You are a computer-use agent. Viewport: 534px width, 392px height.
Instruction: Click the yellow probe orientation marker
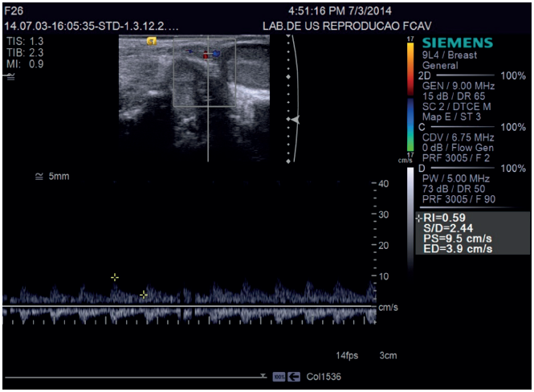(x=150, y=40)
